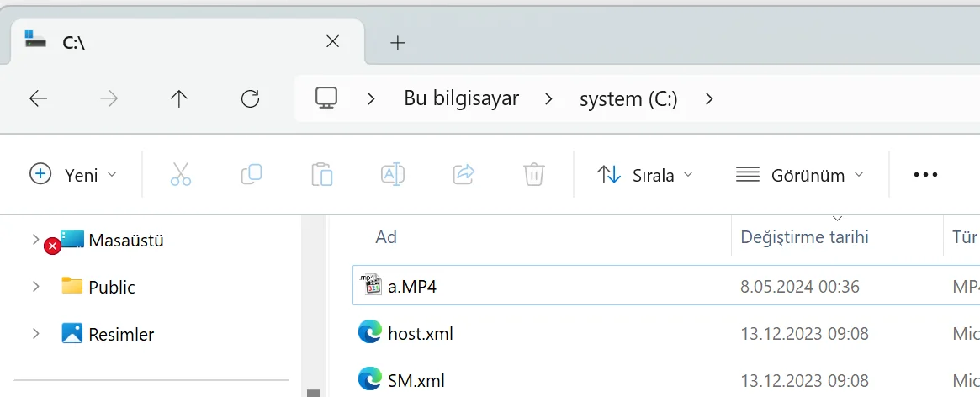
Task: Go up one folder level
Action: pos(179,98)
